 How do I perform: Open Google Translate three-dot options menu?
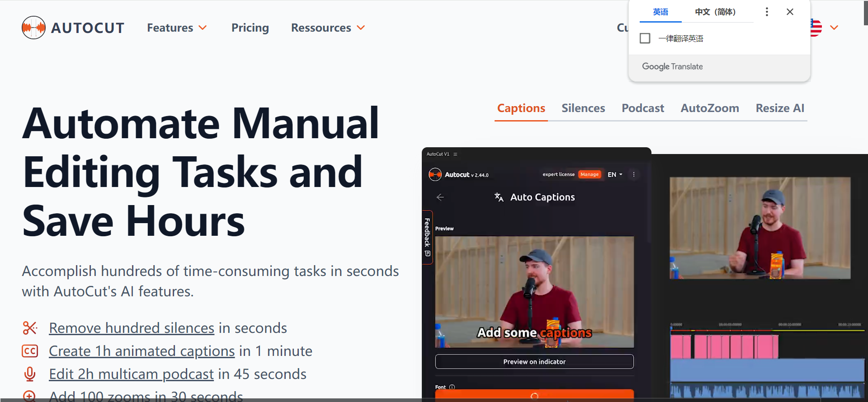click(x=767, y=12)
